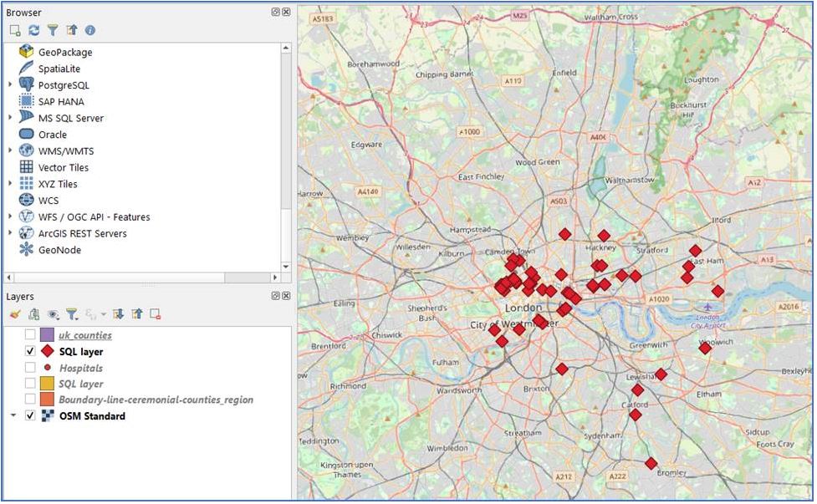Select the uk_counties layer name

coord(85,335)
